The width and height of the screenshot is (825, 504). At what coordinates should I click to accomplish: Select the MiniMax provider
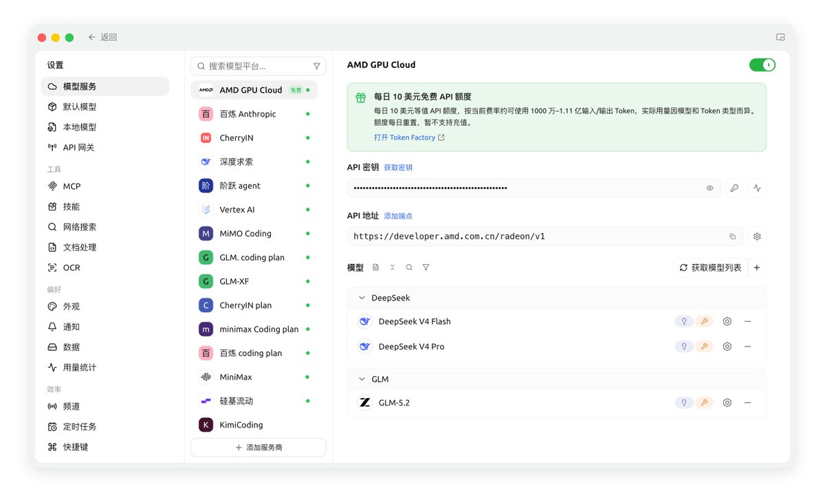pyautogui.click(x=254, y=377)
